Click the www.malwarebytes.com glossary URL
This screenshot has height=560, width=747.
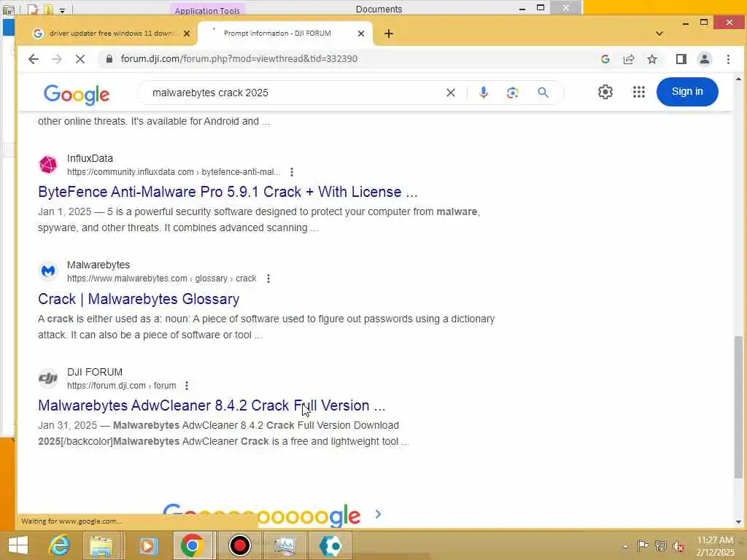(162, 279)
